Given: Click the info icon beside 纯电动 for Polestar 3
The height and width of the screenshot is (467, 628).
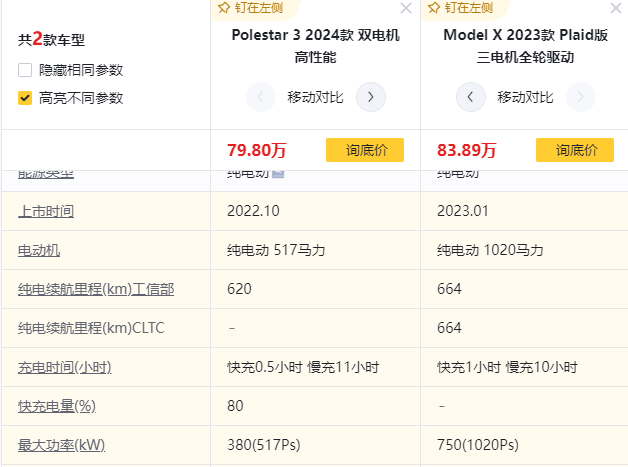Looking at the screenshot, I should click(x=278, y=173).
